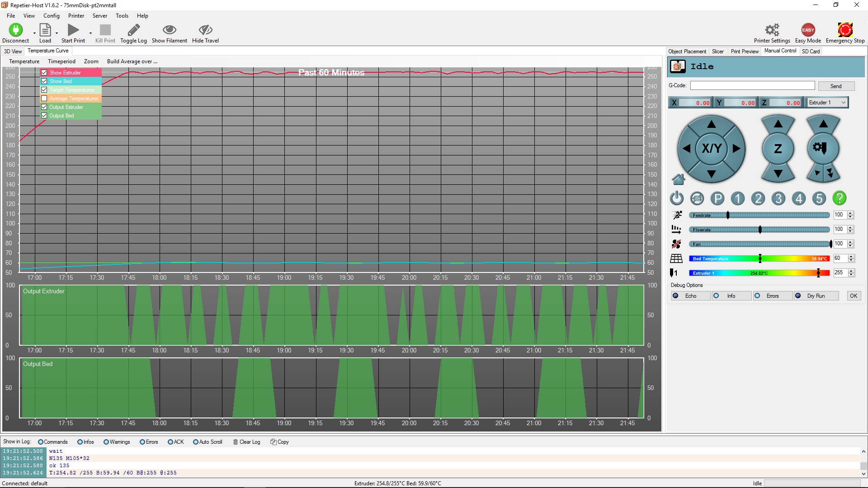
Task: Click the Toggle Log pencil icon
Action: click(133, 30)
